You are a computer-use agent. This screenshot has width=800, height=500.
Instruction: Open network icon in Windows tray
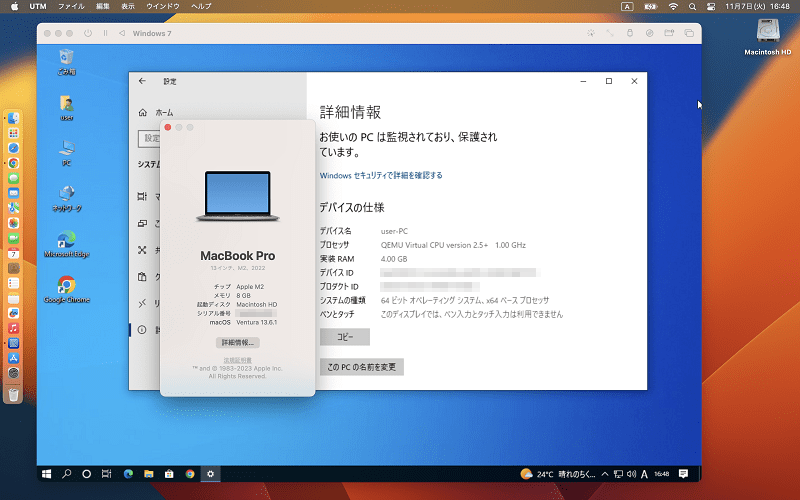tap(618, 474)
